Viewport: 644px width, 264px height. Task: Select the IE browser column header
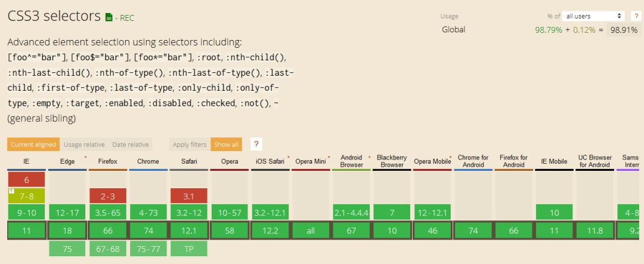pos(26,162)
